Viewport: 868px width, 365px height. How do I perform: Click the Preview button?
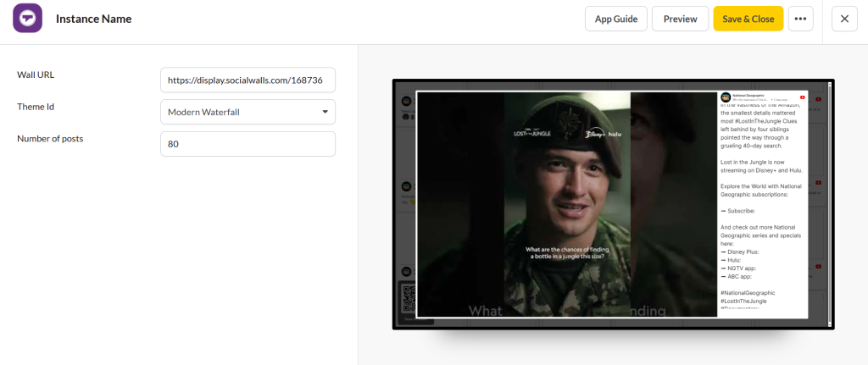(x=680, y=19)
